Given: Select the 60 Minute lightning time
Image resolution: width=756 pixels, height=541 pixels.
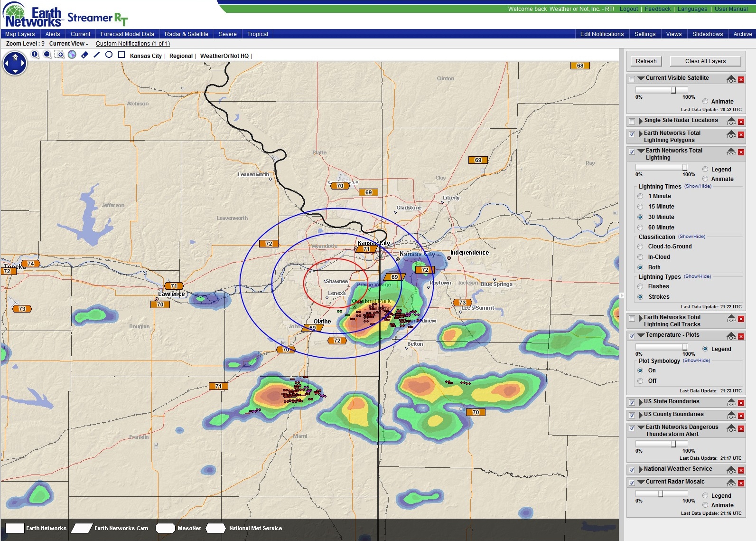Looking at the screenshot, I should 640,228.
